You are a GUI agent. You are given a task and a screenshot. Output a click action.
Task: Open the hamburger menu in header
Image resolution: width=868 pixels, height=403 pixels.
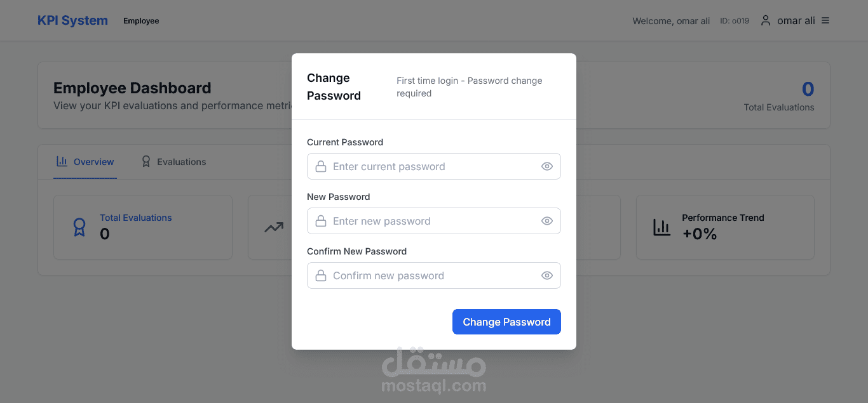point(825,20)
